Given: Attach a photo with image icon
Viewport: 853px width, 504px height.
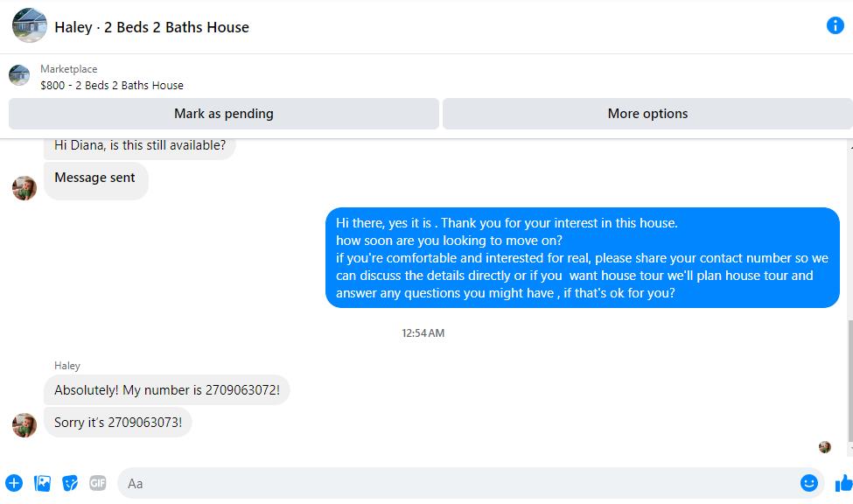Looking at the screenshot, I should tap(43, 483).
